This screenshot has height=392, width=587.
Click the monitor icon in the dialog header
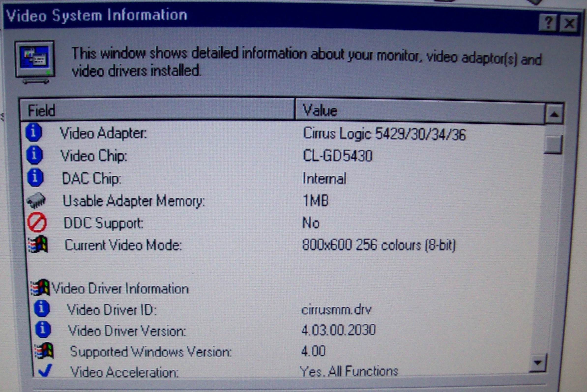click(35, 62)
